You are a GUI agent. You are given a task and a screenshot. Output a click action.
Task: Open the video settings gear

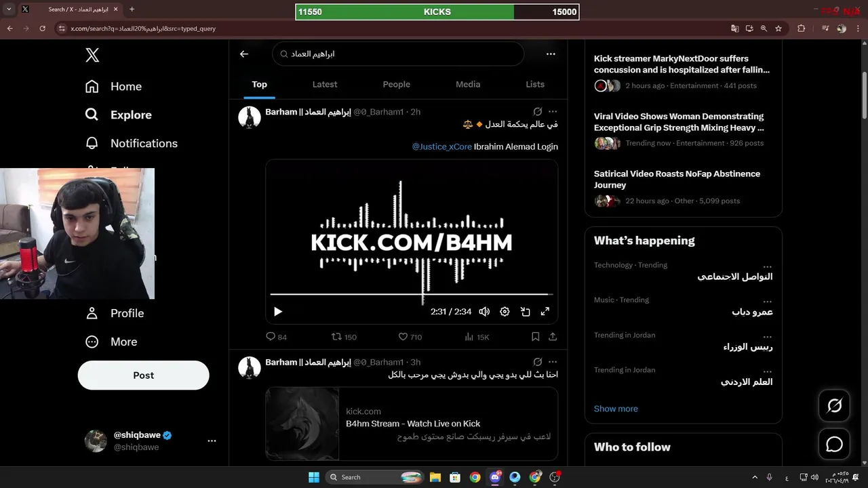pyautogui.click(x=505, y=312)
